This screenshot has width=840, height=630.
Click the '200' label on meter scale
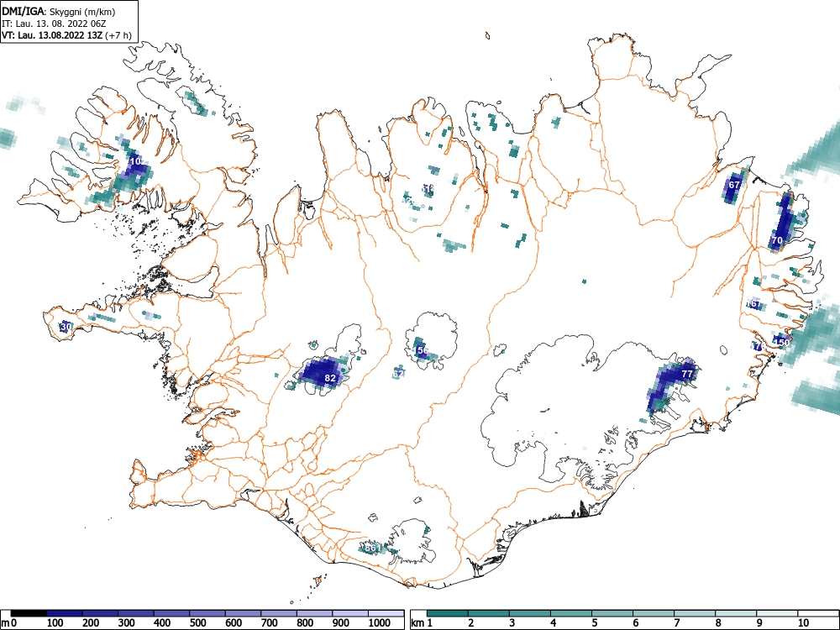(91, 623)
